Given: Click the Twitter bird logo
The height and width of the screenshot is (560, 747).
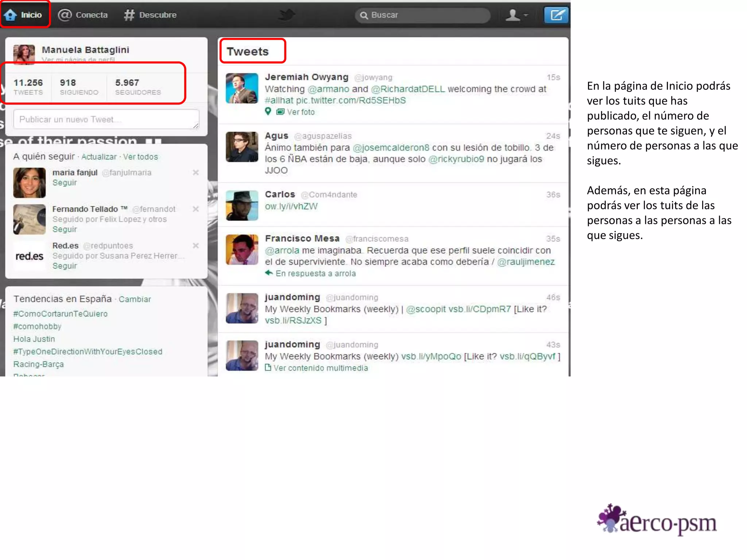Looking at the screenshot, I should click(x=287, y=15).
